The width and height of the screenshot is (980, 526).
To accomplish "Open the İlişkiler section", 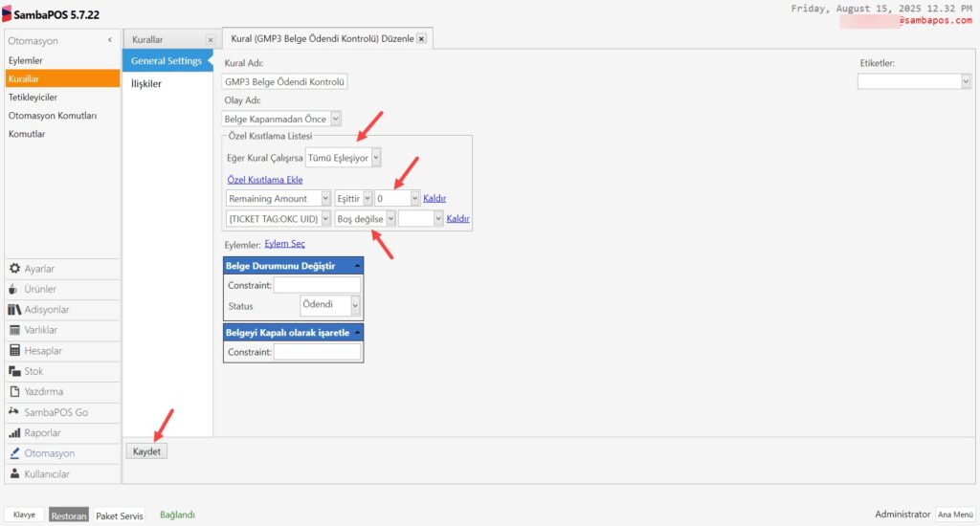I will click(146, 84).
